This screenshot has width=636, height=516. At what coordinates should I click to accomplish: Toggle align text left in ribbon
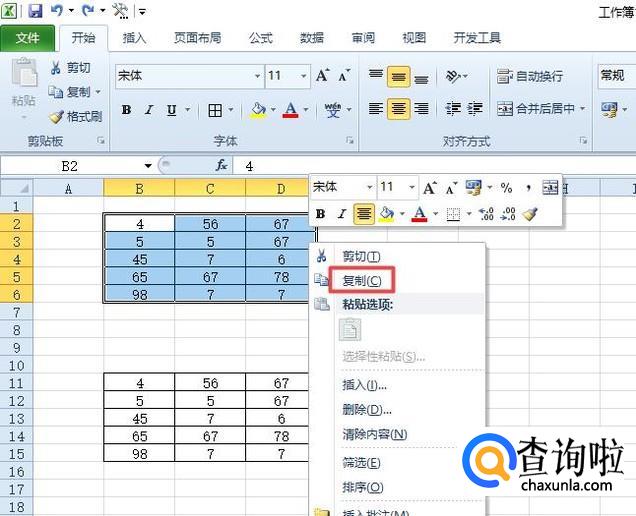(x=376, y=108)
